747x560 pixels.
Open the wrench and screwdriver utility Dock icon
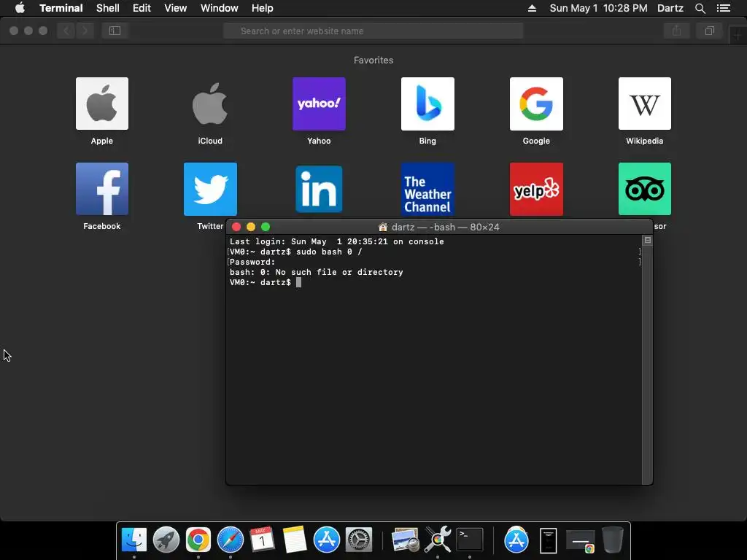(438, 540)
